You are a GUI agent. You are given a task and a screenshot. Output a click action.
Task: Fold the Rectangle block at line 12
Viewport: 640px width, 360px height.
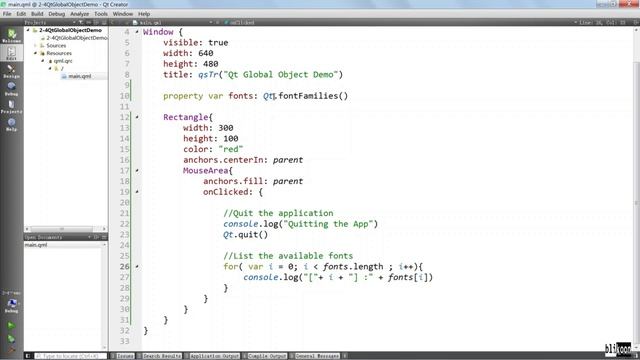[x=137, y=117]
